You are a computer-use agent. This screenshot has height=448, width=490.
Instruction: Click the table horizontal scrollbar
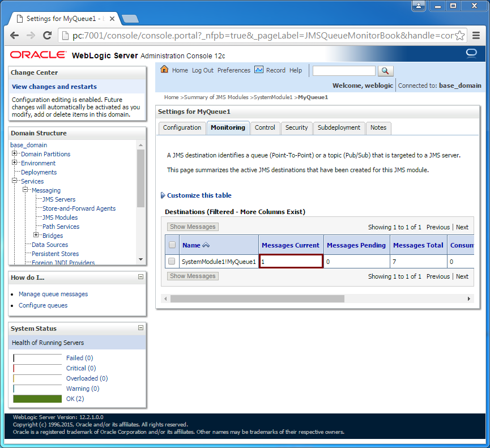click(x=257, y=298)
